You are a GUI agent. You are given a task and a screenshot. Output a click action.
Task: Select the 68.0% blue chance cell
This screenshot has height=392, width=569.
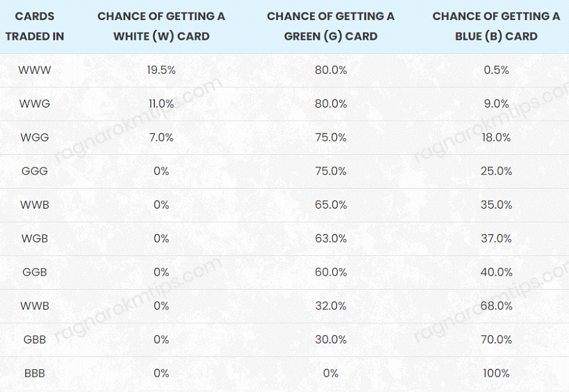496,306
